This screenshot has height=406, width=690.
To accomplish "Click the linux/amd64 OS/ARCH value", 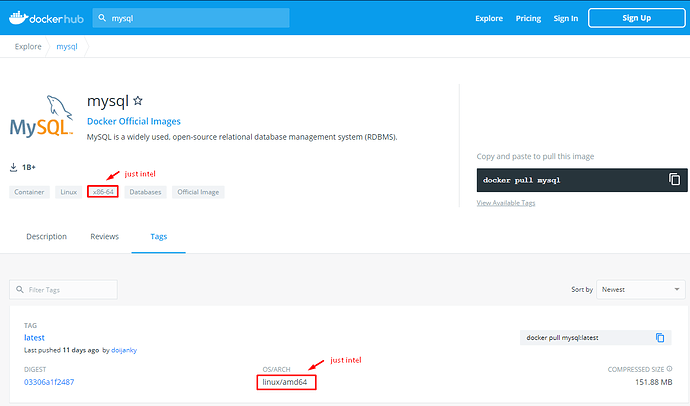I will click(285, 382).
